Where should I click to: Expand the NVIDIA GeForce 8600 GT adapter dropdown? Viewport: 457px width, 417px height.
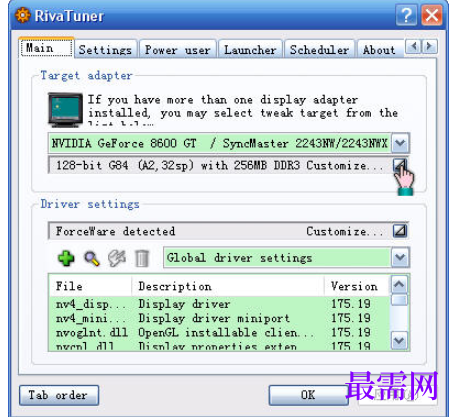(400, 143)
